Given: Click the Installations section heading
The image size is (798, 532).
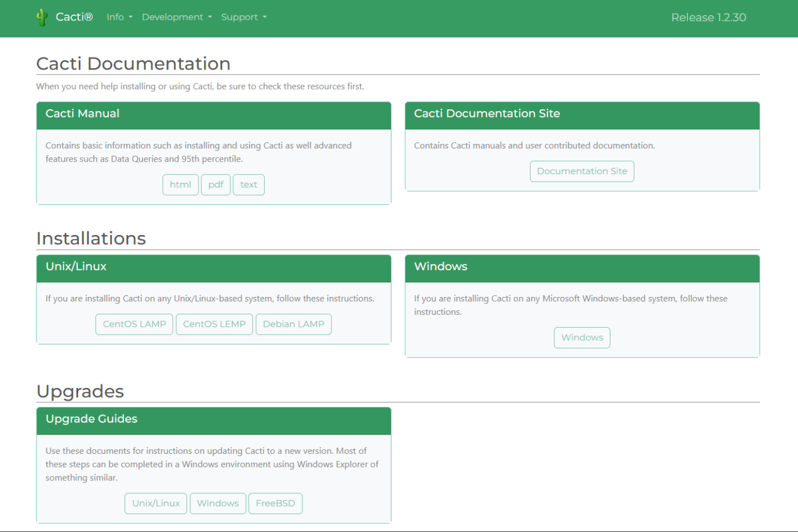Looking at the screenshot, I should [x=91, y=238].
